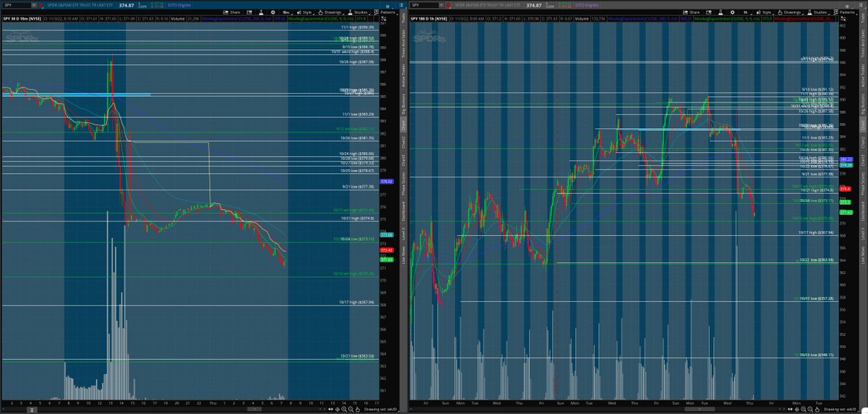Click the gear settings icon in left chart toolbar
This screenshot has height=414, width=868.
(x=273, y=12)
